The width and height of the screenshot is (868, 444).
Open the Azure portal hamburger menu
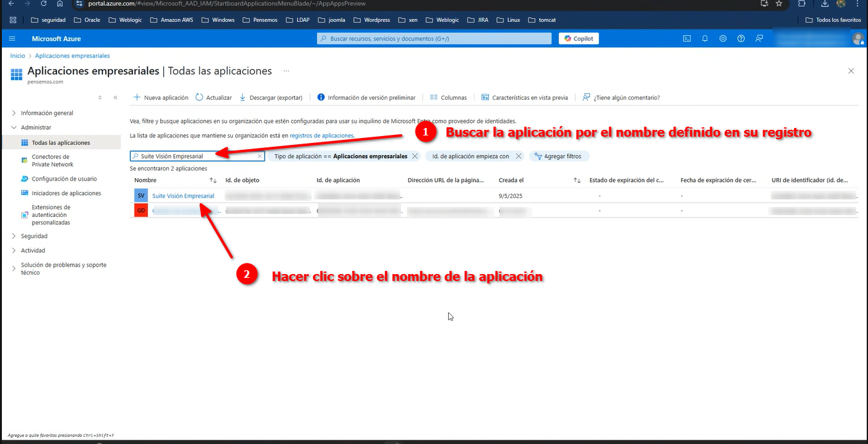(x=13, y=39)
